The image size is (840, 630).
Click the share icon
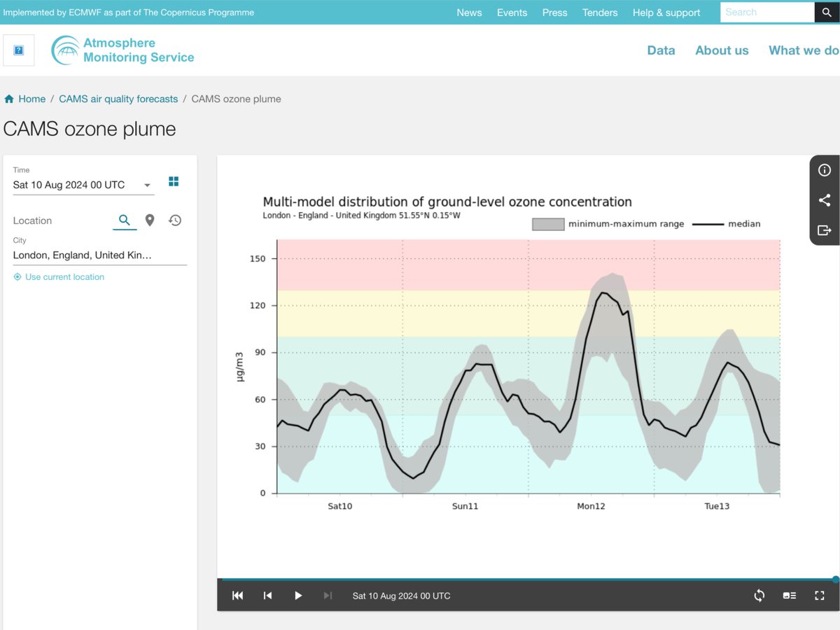click(825, 200)
